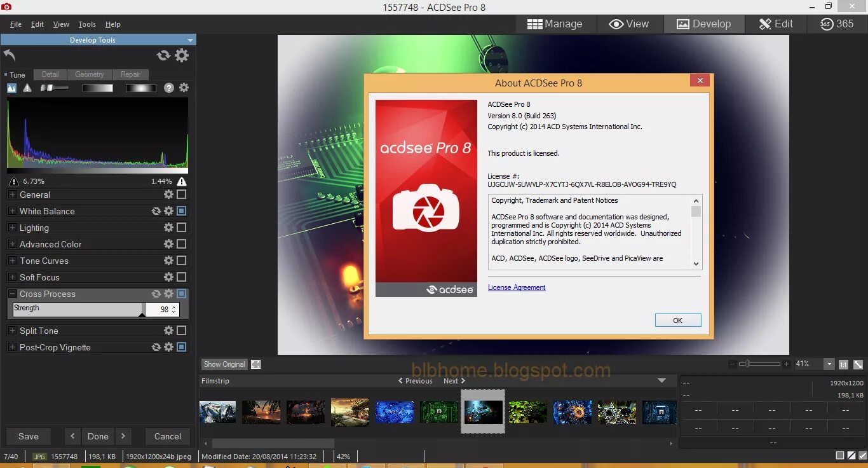The height and width of the screenshot is (468, 868).
Task: Click the zoom in plus icon
Action: (x=787, y=364)
